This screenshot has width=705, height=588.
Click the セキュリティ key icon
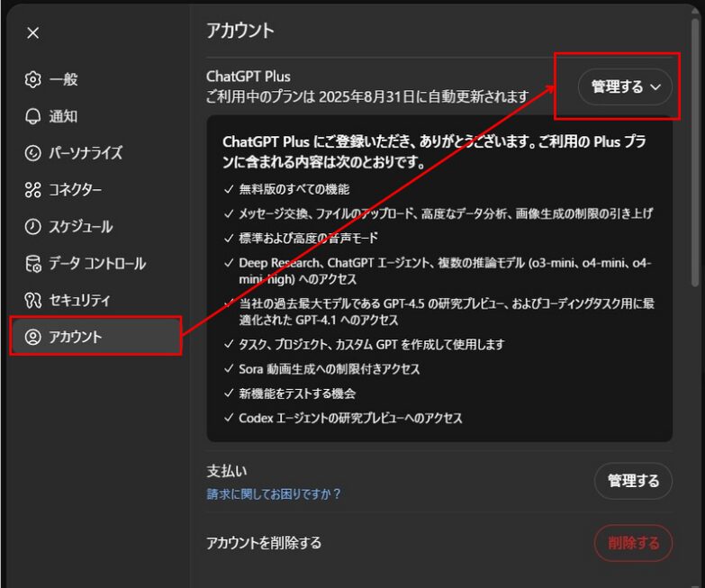click(x=32, y=300)
